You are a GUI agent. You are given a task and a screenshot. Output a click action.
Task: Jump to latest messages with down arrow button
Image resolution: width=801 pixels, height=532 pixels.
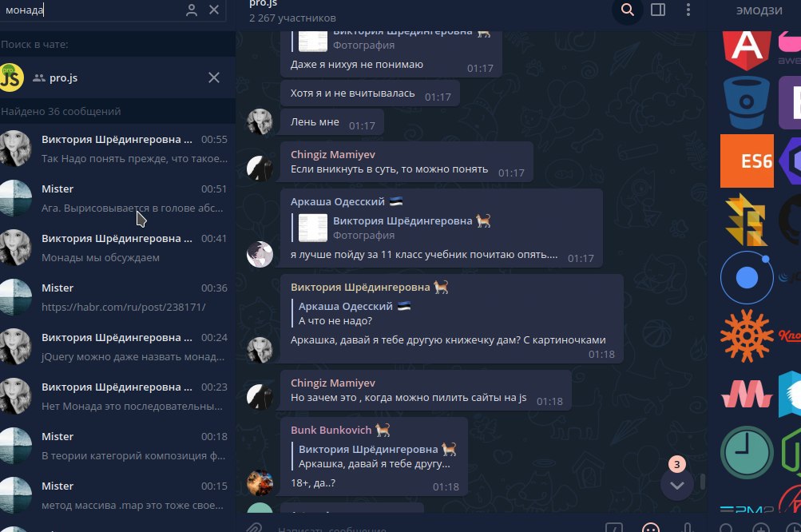tap(677, 485)
